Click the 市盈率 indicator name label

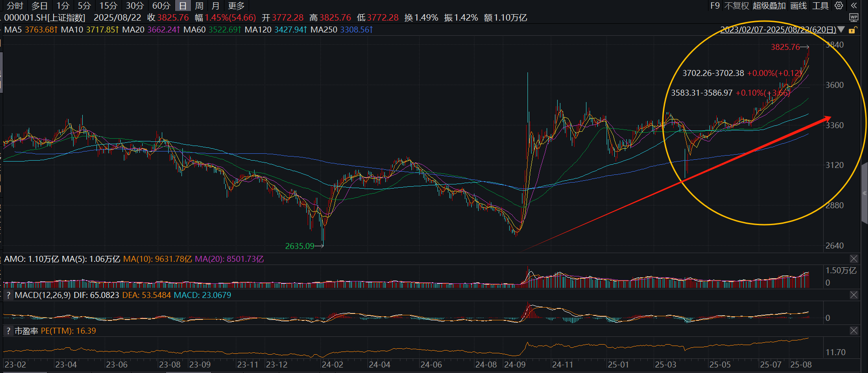click(27, 331)
